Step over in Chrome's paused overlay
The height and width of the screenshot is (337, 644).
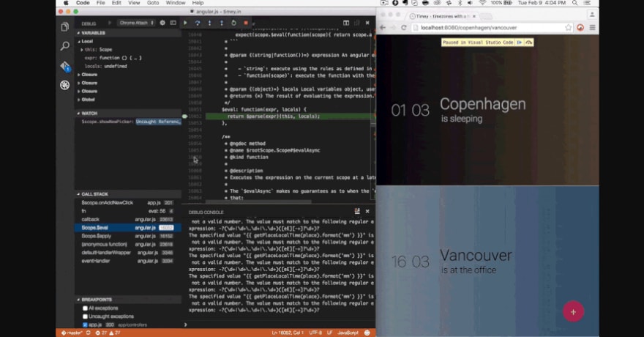529,42
